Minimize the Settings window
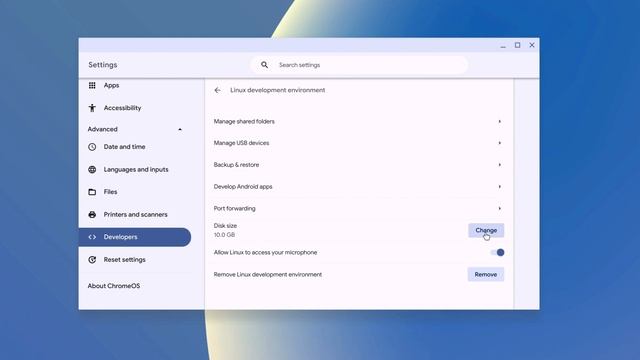This screenshot has height=360, width=640. pos(503,46)
